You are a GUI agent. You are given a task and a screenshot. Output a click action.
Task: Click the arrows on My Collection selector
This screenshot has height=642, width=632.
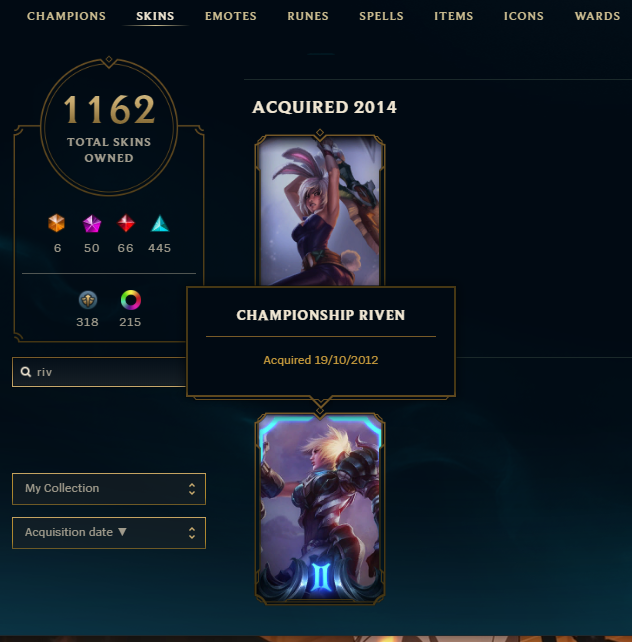[x=192, y=489]
